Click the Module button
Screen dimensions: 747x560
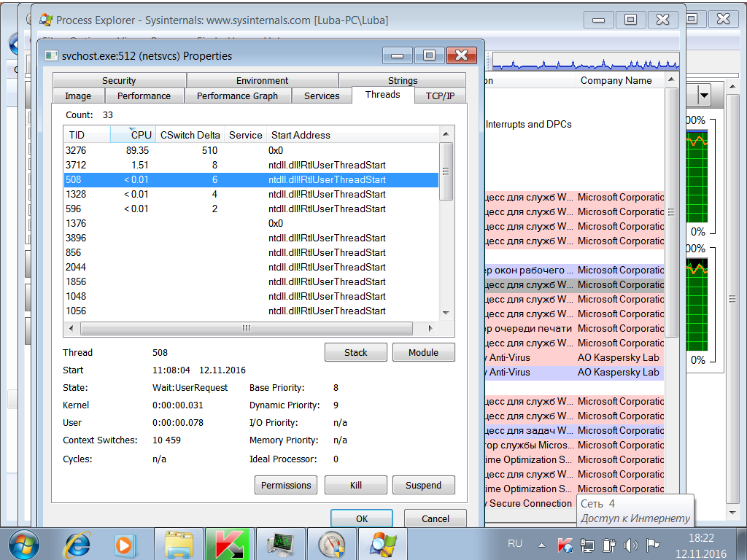point(424,352)
